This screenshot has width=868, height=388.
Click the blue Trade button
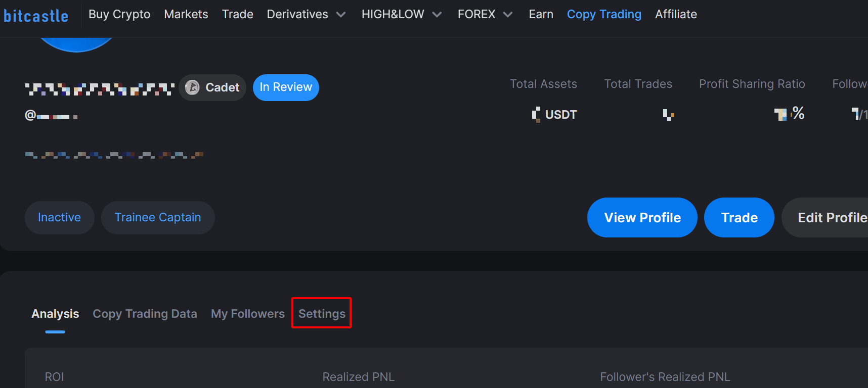coord(739,217)
